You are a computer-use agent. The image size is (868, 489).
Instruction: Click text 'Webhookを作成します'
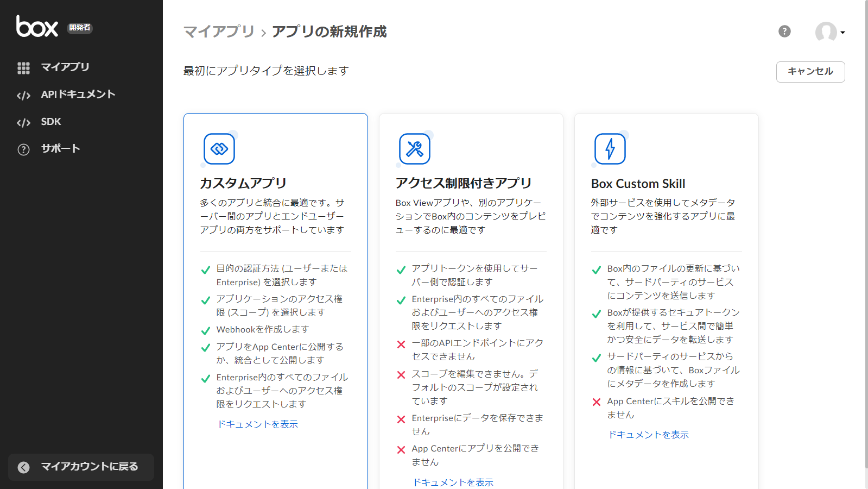263,330
